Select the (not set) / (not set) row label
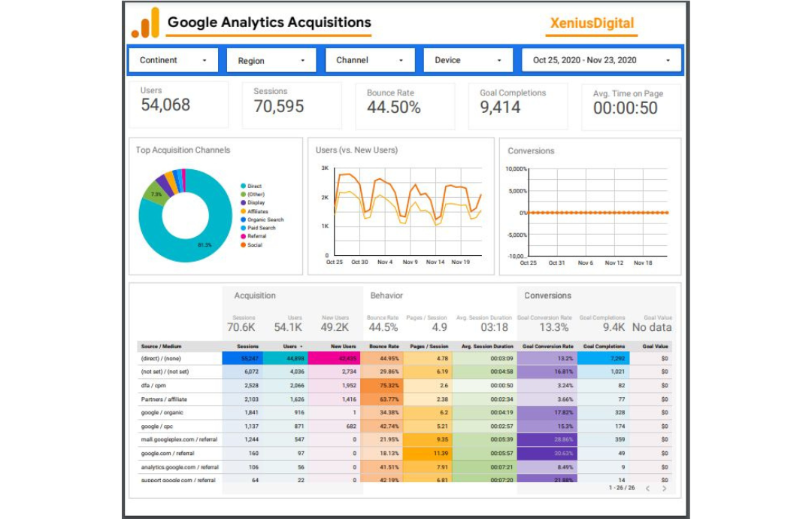The height and width of the screenshot is (519, 812). click(x=165, y=372)
